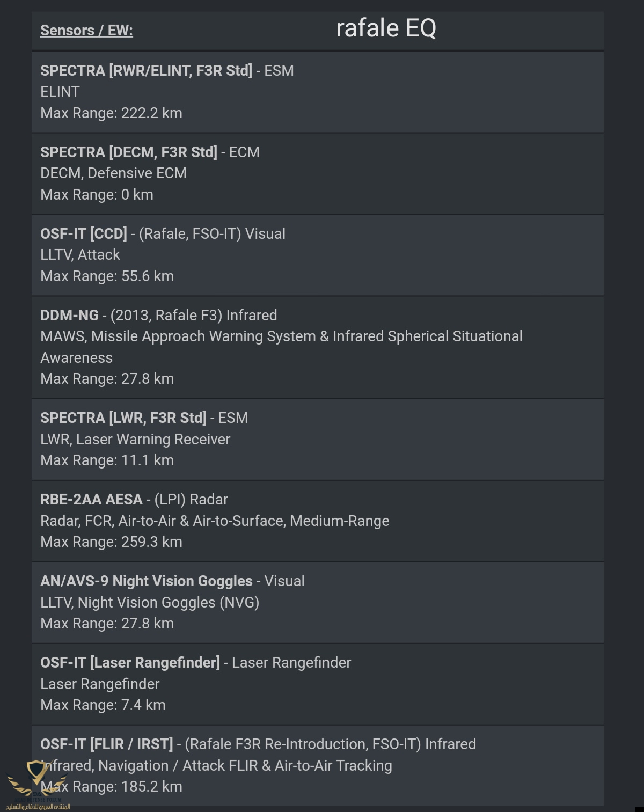This screenshot has width=644, height=812.
Task: Select the DDM-NG infrared sensor title
Action: pyautogui.click(x=69, y=316)
